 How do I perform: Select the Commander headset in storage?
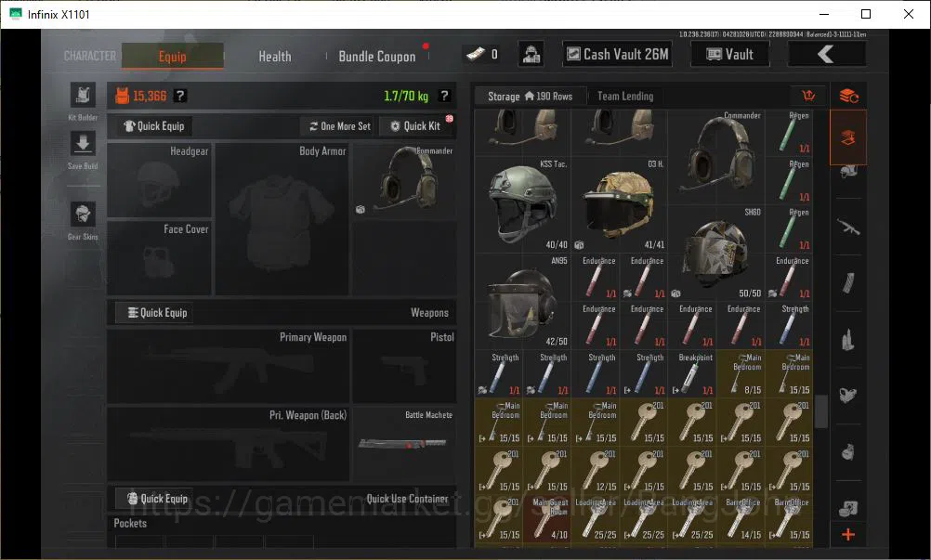coord(716,157)
